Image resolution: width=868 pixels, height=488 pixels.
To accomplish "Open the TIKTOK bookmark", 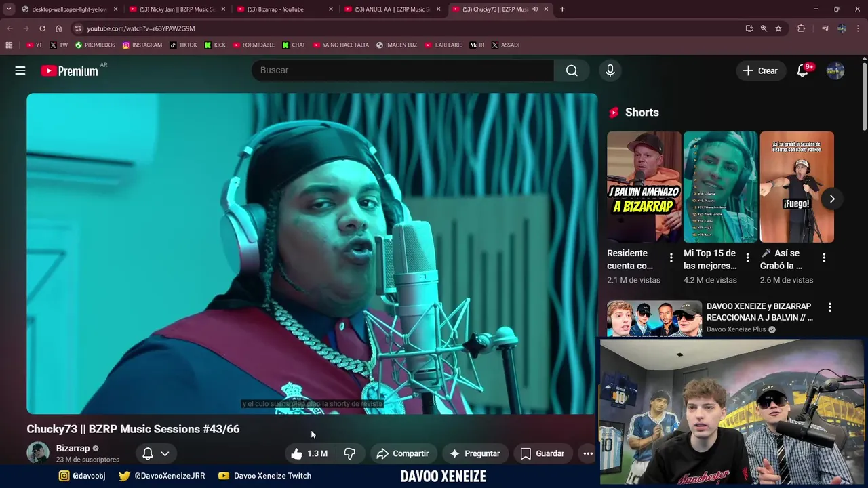I will pos(183,45).
